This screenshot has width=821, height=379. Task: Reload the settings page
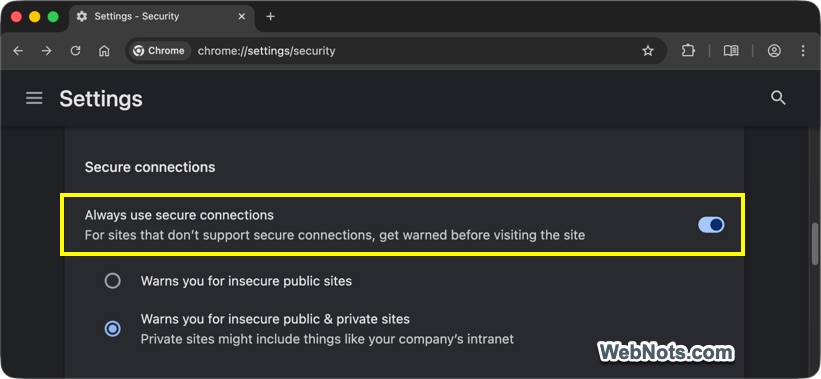point(75,51)
